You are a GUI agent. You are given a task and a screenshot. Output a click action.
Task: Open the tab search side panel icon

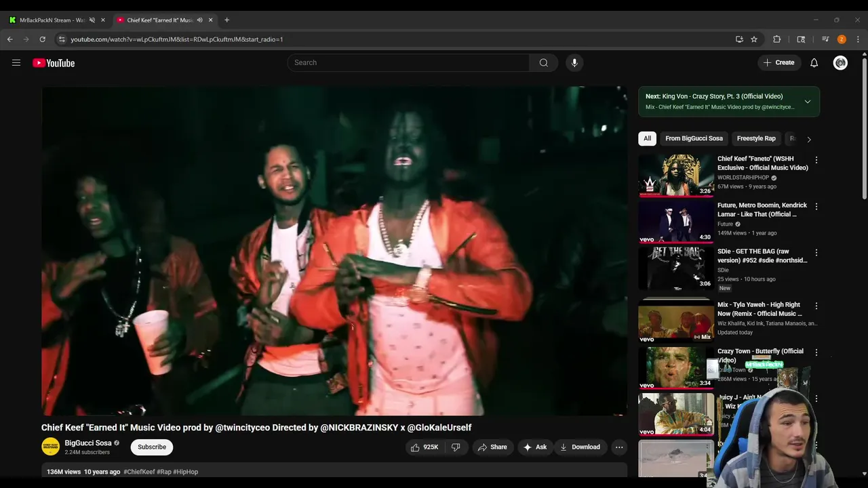[801, 39]
